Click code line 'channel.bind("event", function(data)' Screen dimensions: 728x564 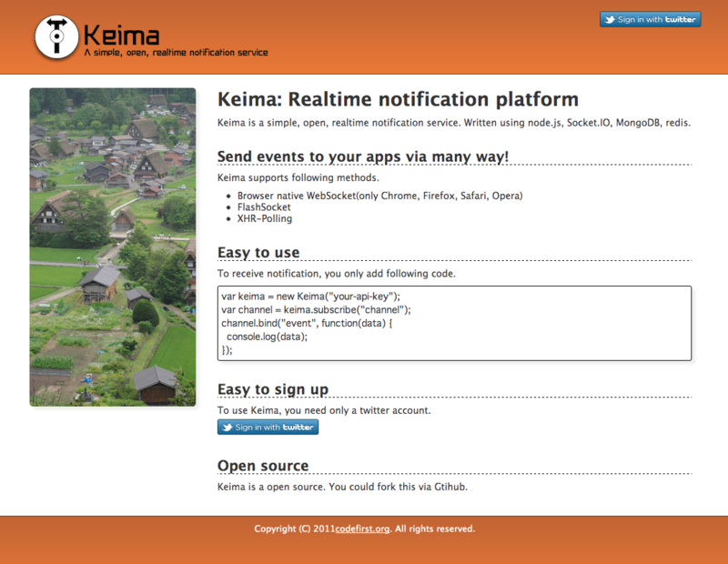(x=307, y=323)
